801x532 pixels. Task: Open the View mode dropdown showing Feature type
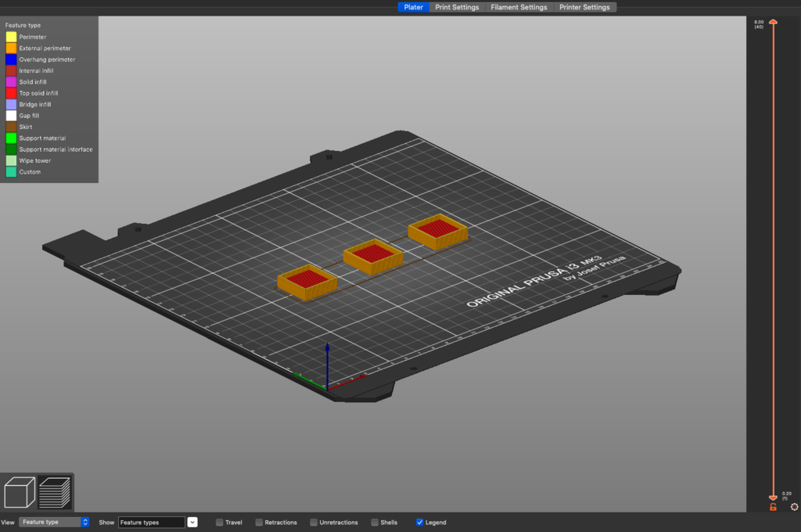tap(54, 522)
